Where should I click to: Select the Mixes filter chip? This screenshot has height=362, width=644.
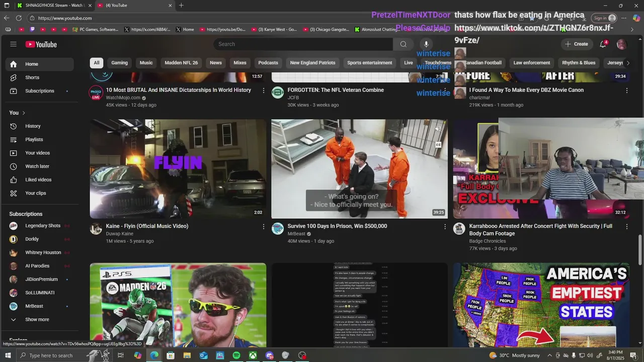click(x=240, y=63)
